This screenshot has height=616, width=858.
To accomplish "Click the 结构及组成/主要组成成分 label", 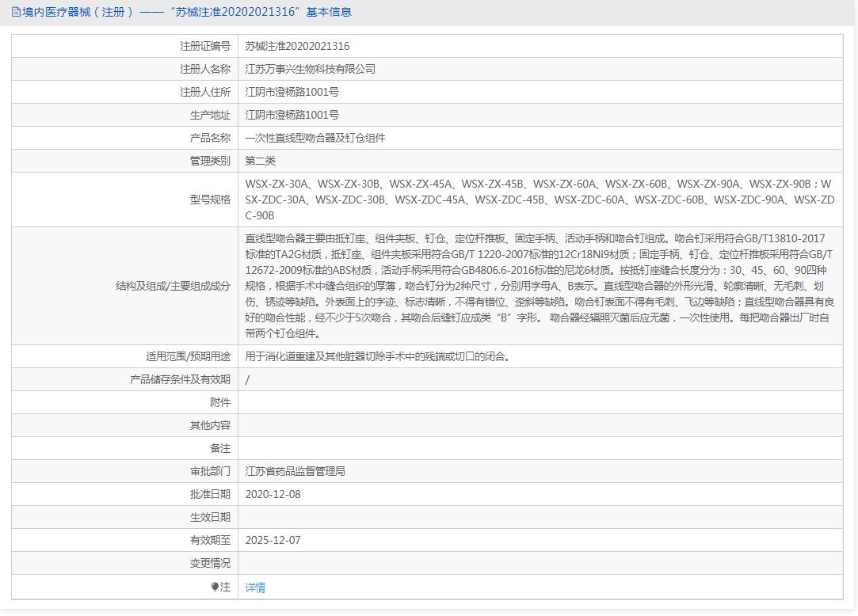I will (x=173, y=286).
